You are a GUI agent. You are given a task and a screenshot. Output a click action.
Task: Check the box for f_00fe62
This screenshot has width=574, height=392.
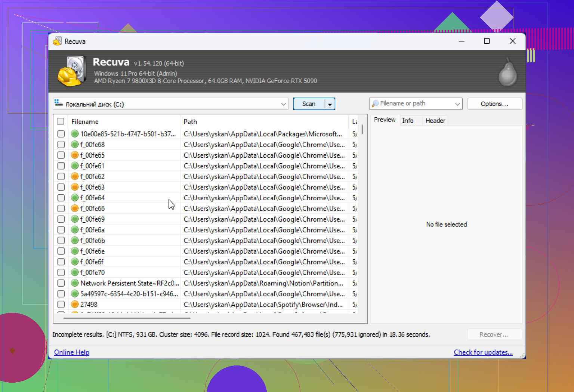coord(61,176)
